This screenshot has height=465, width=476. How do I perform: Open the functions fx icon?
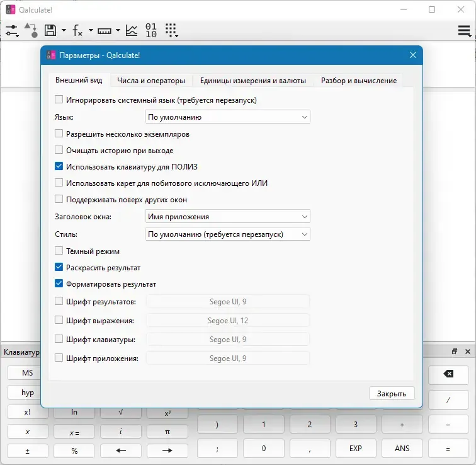pos(77,30)
